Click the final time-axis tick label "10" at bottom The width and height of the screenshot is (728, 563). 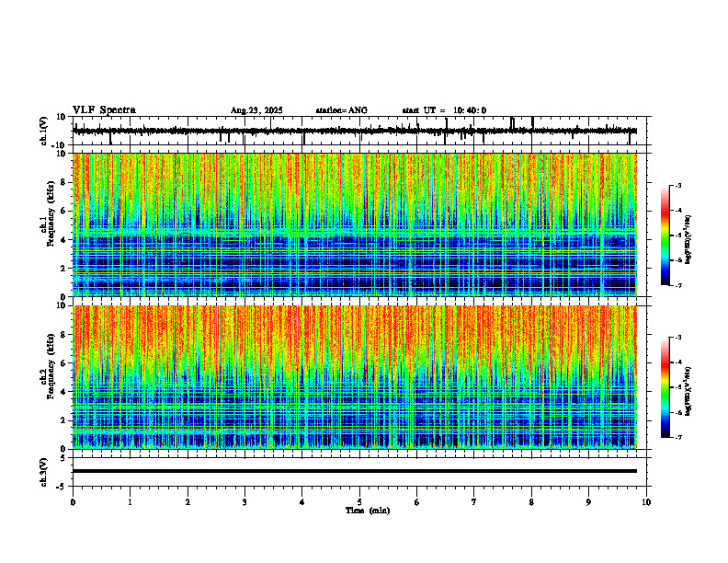pyautogui.click(x=646, y=502)
